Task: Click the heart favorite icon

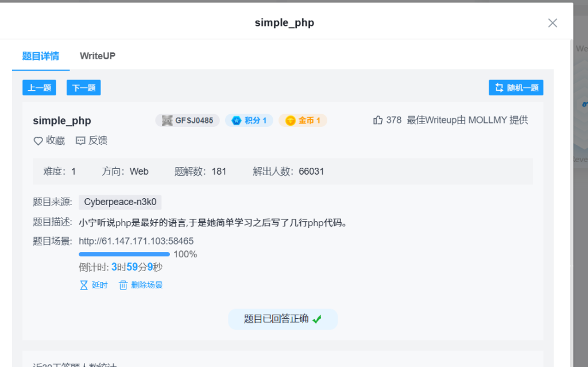Action: tap(38, 141)
